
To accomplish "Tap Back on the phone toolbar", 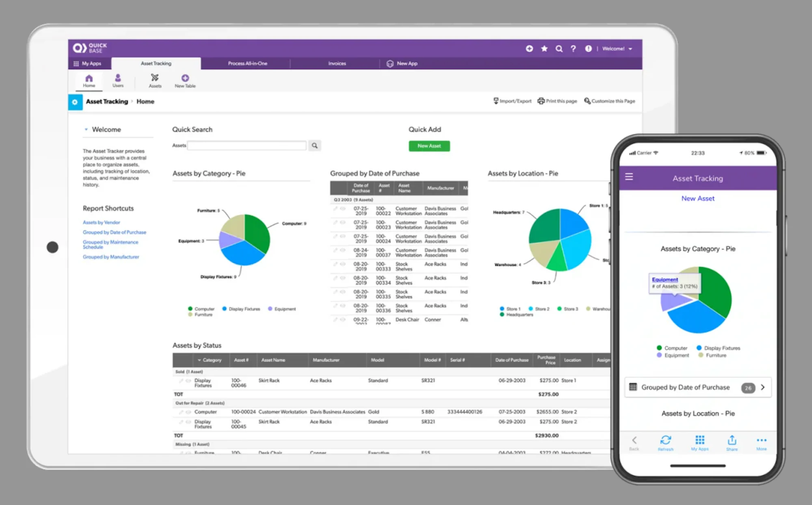I will [634, 443].
